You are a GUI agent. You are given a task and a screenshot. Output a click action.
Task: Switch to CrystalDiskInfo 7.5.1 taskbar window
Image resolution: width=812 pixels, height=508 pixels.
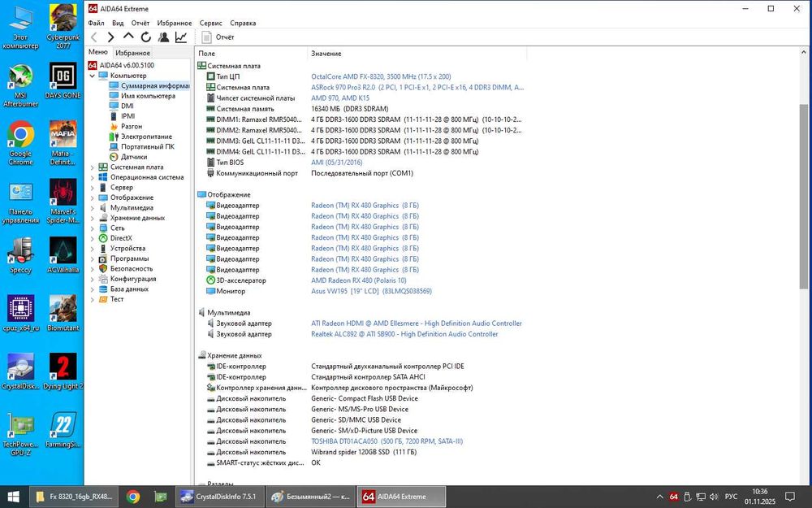click(219, 497)
